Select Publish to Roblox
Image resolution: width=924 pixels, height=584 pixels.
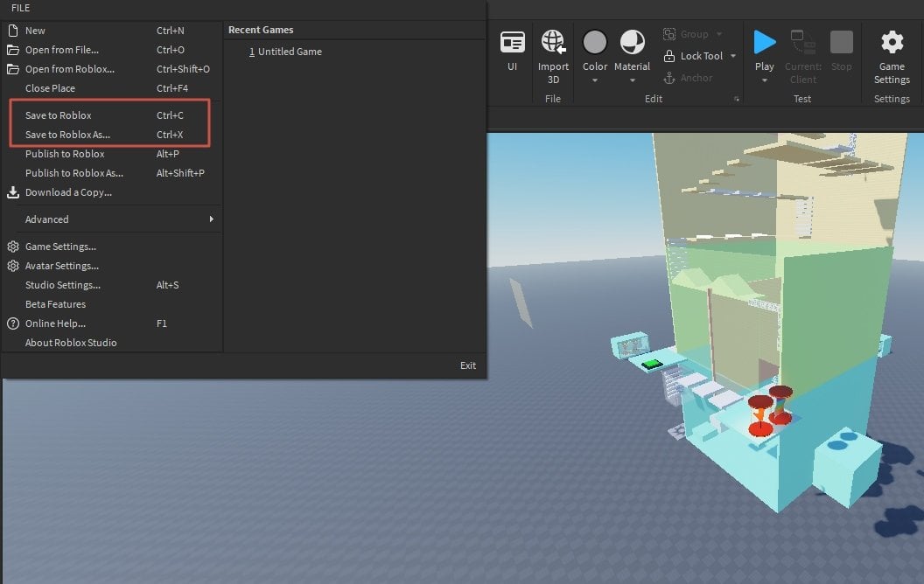click(x=111, y=154)
